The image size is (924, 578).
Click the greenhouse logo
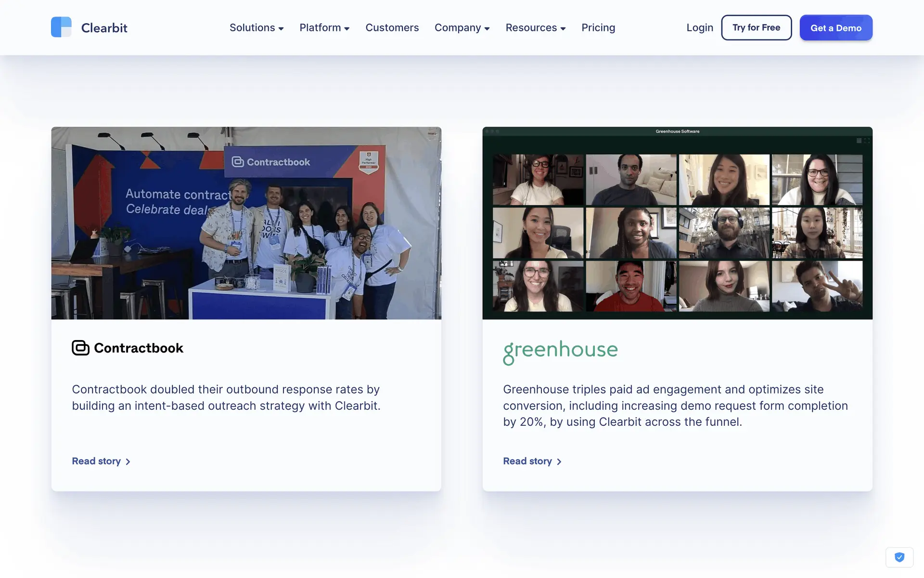pyautogui.click(x=560, y=351)
